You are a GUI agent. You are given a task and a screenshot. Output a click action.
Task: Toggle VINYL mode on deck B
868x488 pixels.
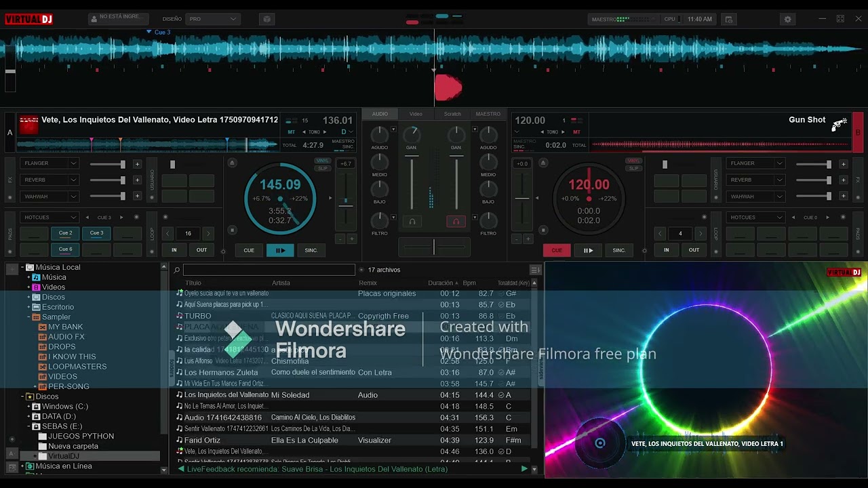[633, 161]
